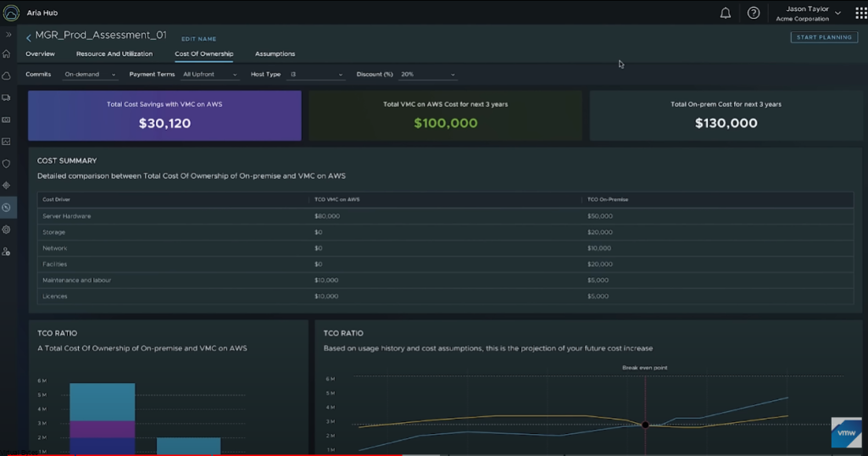Open Host Type i3 dropdown
Screen dimensions: 868x456
tap(316, 74)
